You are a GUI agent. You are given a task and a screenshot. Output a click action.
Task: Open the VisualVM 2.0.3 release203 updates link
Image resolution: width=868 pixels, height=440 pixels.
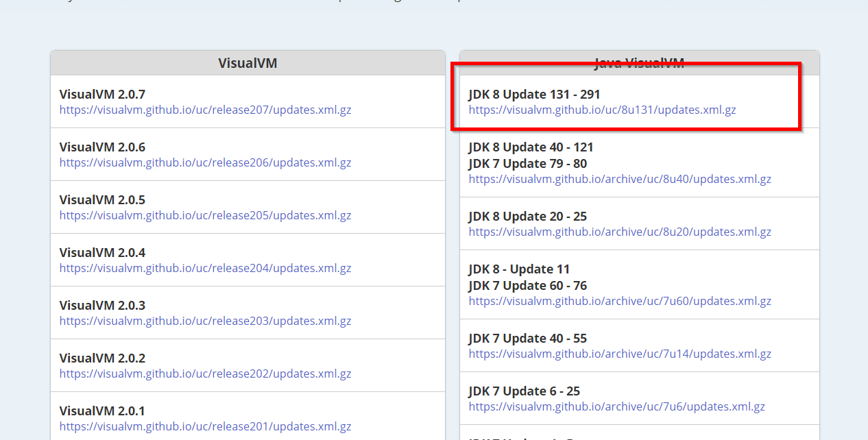tap(205, 321)
